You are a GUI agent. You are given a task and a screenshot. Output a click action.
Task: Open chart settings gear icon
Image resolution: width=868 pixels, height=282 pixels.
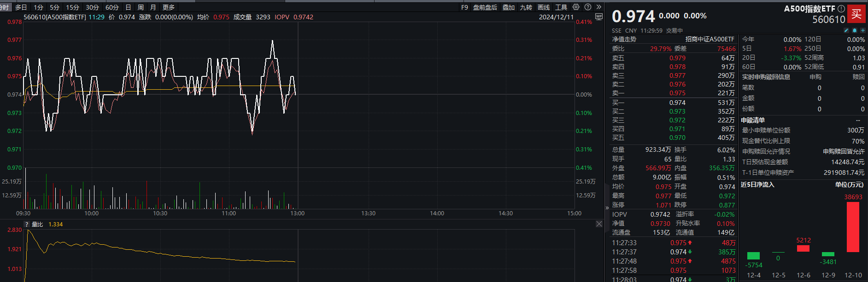point(576,7)
